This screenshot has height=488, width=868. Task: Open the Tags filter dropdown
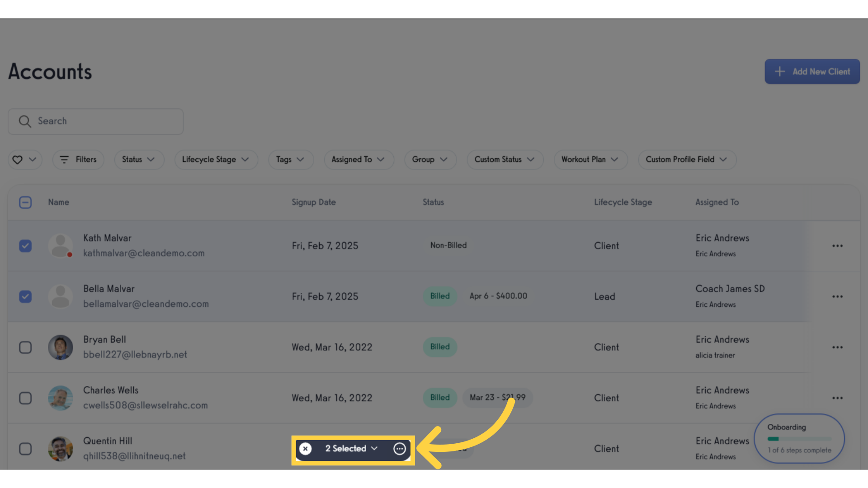click(291, 160)
